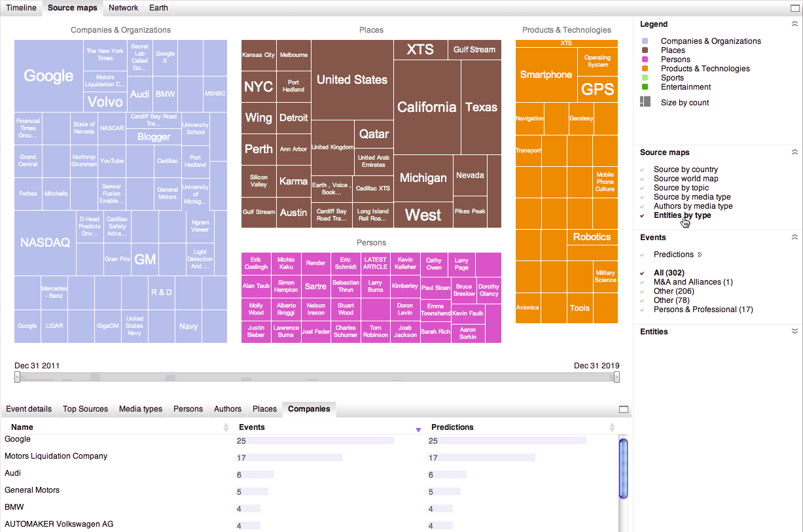Maximize the top panel using corner icon

point(794,9)
